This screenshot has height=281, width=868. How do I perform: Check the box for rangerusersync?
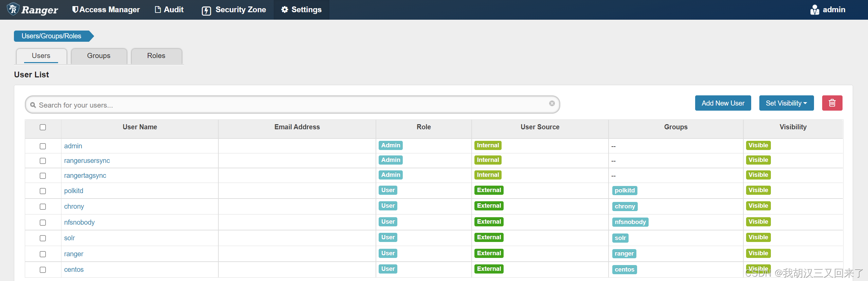[43, 161]
